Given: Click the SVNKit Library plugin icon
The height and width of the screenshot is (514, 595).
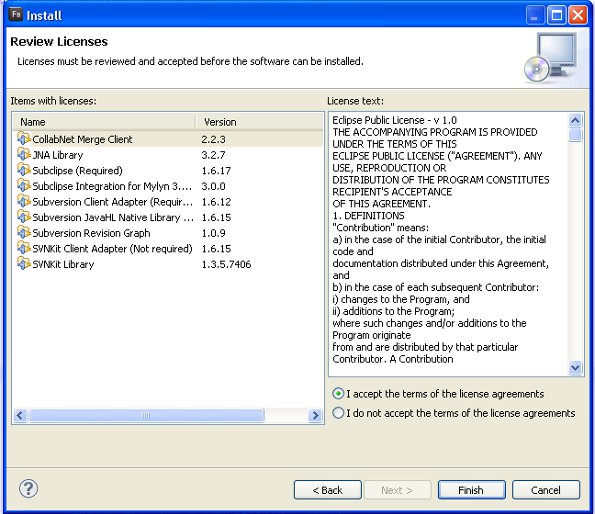Looking at the screenshot, I should click(24, 263).
